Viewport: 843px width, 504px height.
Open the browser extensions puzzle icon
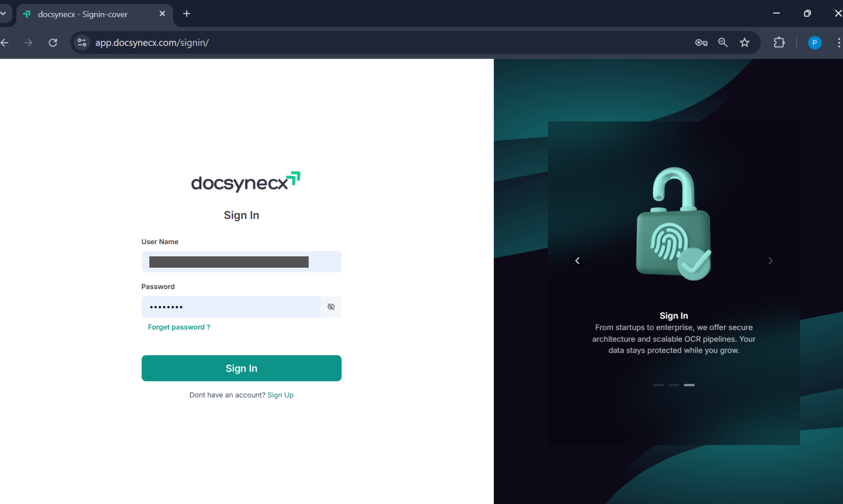tap(779, 42)
